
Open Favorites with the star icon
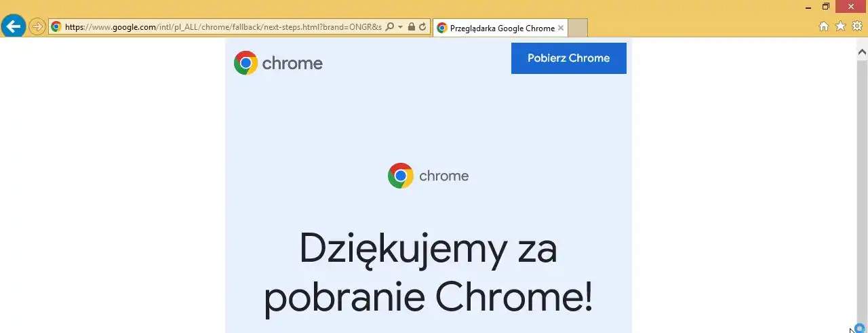point(840,26)
